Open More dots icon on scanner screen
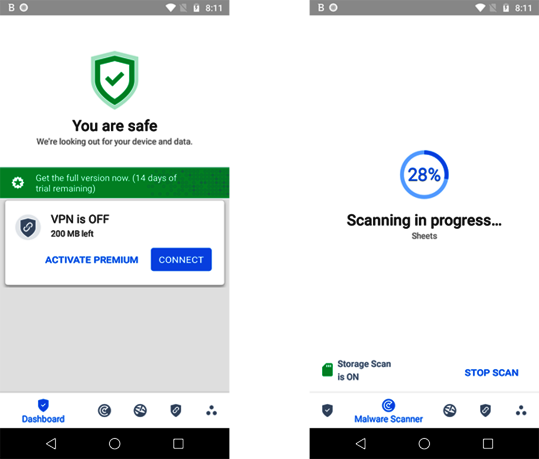539x459 pixels. 521,411
